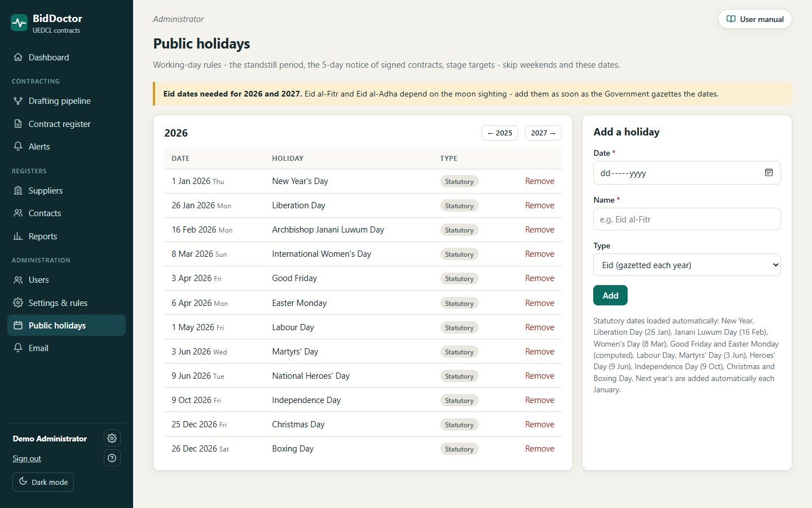Go to Drafting pipeline
The height and width of the screenshot is (508, 812).
[x=67, y=100]
